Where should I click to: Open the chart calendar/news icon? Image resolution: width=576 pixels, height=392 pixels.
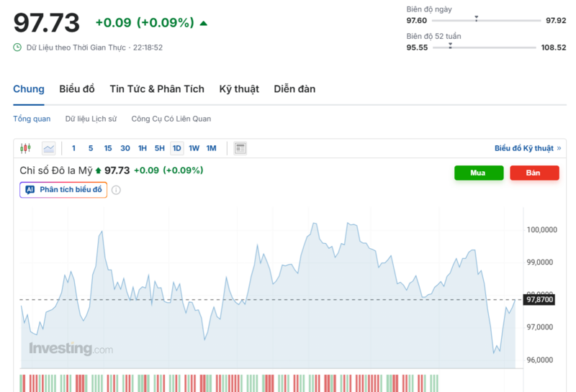click(240, 148)
